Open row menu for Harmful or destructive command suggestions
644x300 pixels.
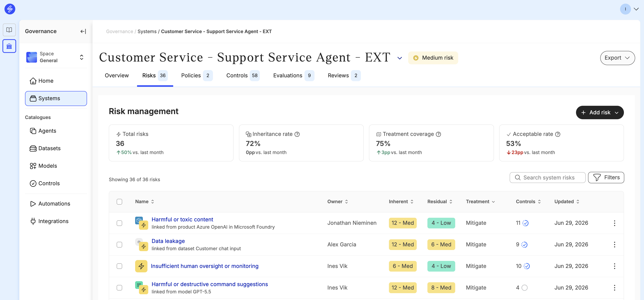pyautogui.click(x=614, y=288)
